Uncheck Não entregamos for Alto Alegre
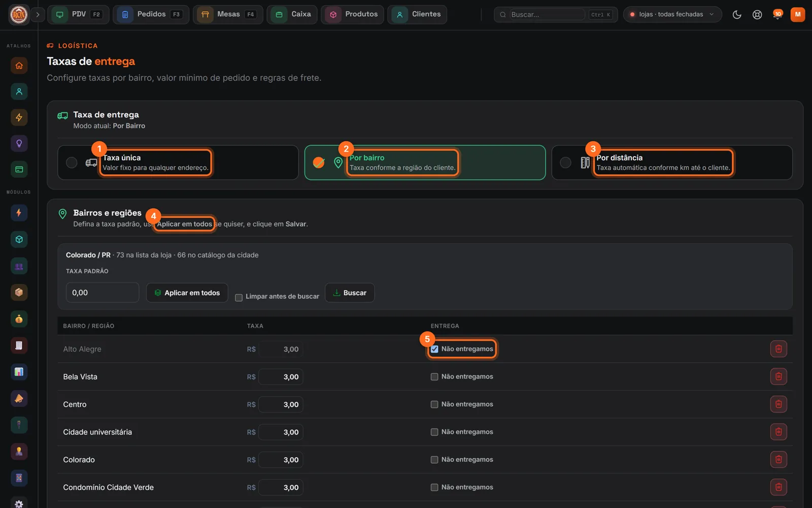Image resolution: width=812 pixels, height=508 pixels. (x=434, y=349)
